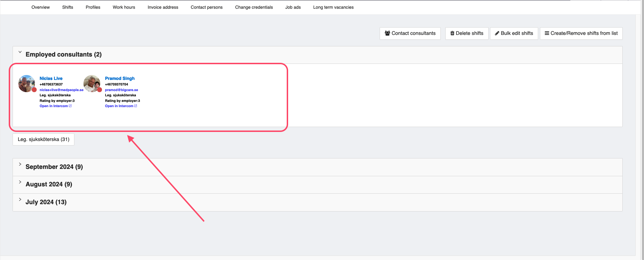Click Pramod Singh's avatar photo
Image resolution: width=644 pixels, height=260 pixels.
(x=92, y=83)
